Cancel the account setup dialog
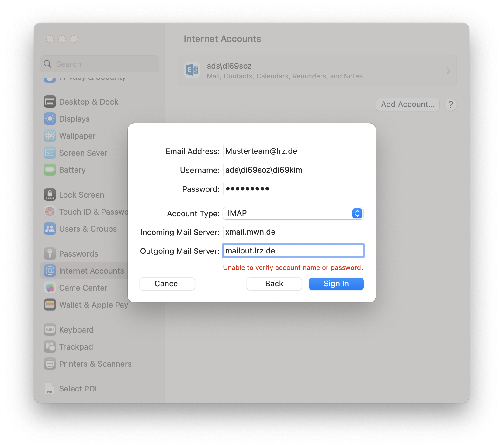This screenshot has width=503, height=448. point(167,284)
